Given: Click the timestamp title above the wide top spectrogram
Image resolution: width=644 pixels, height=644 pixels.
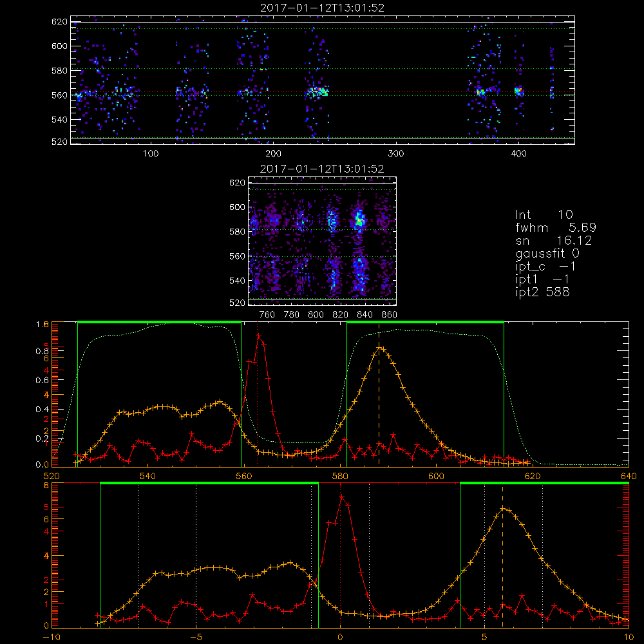Looking at the screenshot, I should coord(323,8).
